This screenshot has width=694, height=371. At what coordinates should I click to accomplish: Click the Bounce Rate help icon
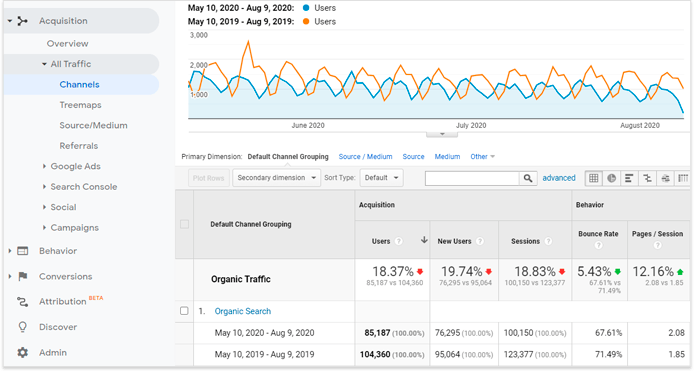pos(598,245)
